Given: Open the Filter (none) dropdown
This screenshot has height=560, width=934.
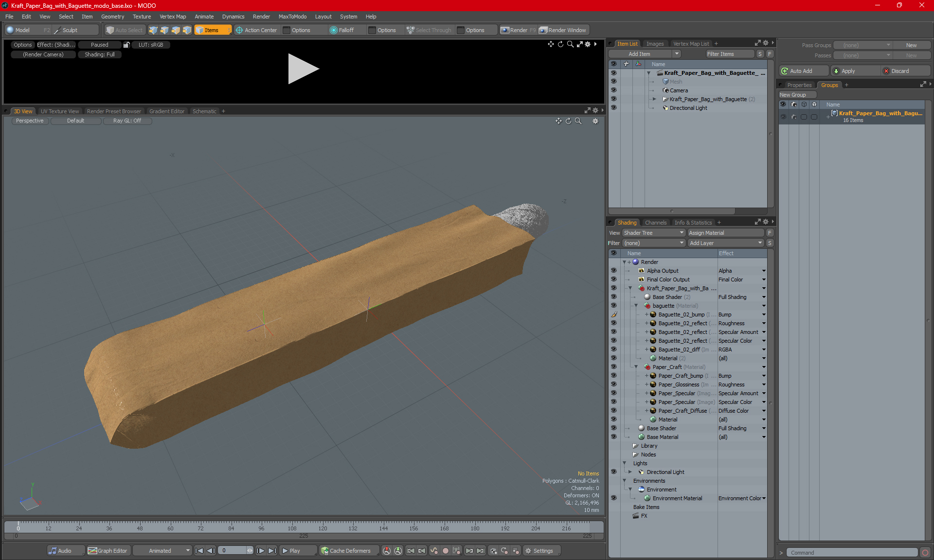Looking at the screenshot, I should (654, 243).
